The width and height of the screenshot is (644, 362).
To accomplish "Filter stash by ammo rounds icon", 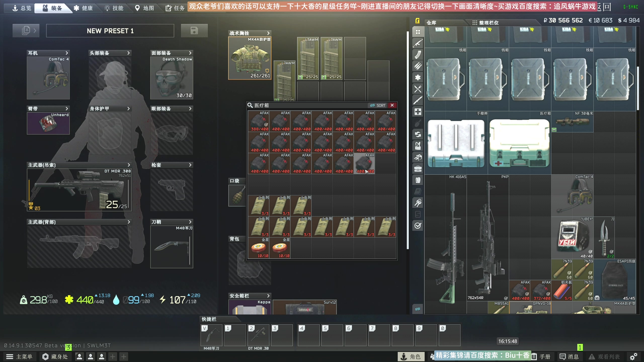I will pyautogui.click(x=418, y=66).
